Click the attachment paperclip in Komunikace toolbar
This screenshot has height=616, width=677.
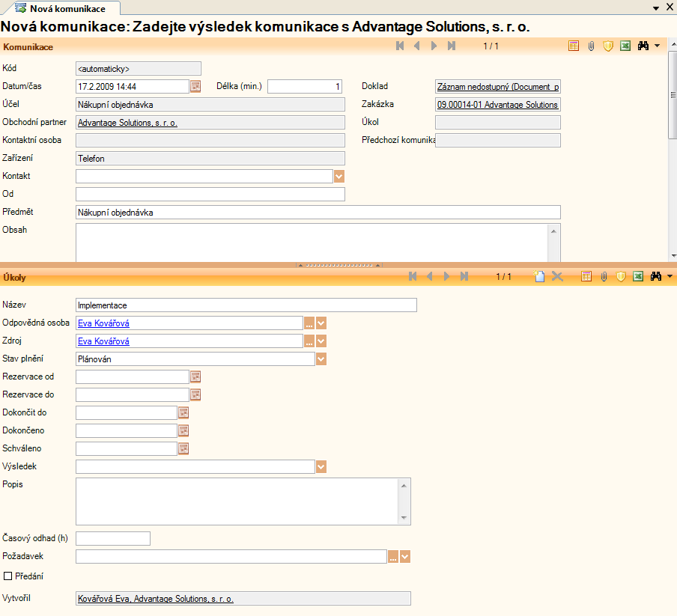click(591, 46)
